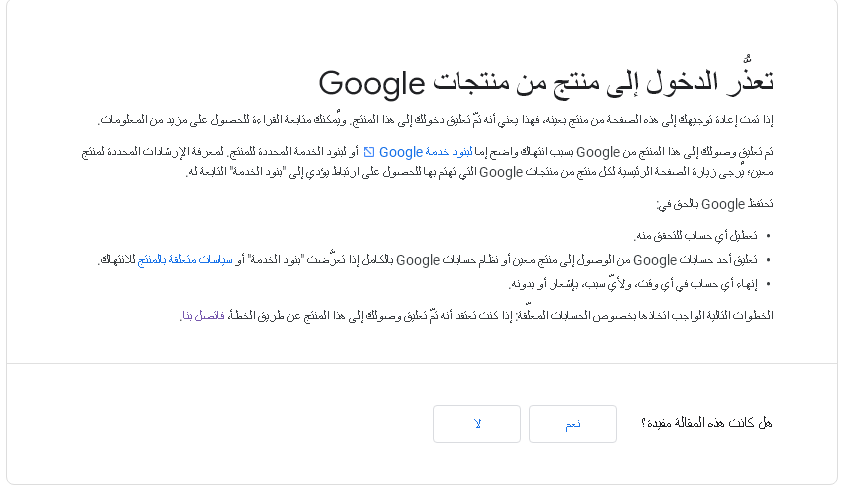This screenshot has height=495, width=841.
Task: Click the line تحتفظ Google بالحق في
Action: pyautogui.click(x=714, y=204)
